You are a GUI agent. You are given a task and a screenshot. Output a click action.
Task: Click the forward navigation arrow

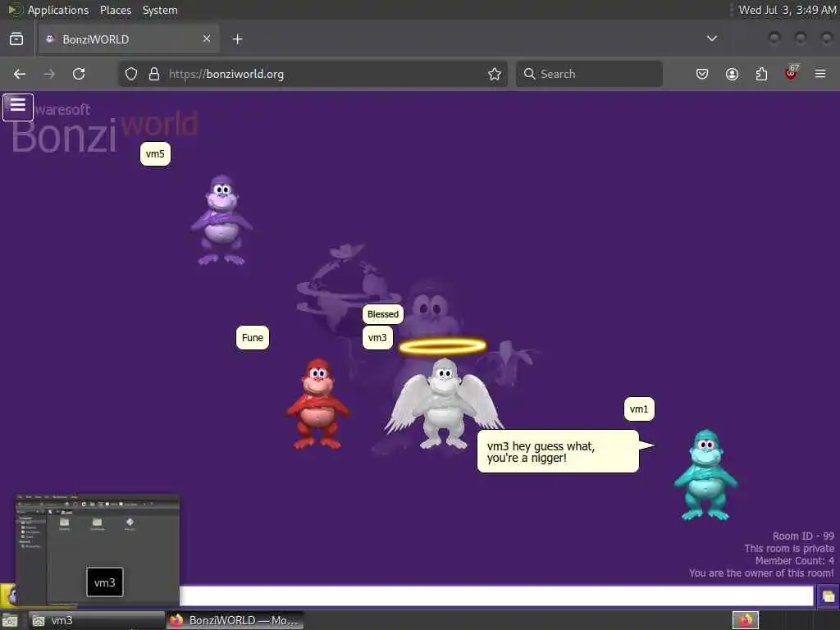pos(49,74)
